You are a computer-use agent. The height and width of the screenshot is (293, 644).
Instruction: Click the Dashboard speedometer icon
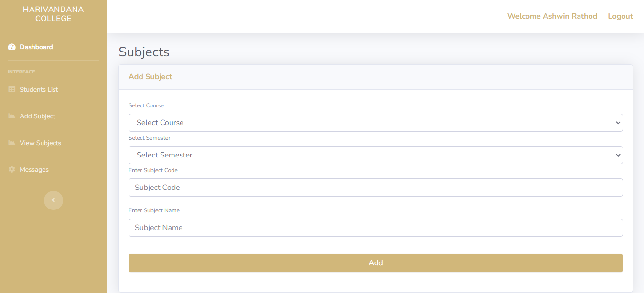coord(11,46)
